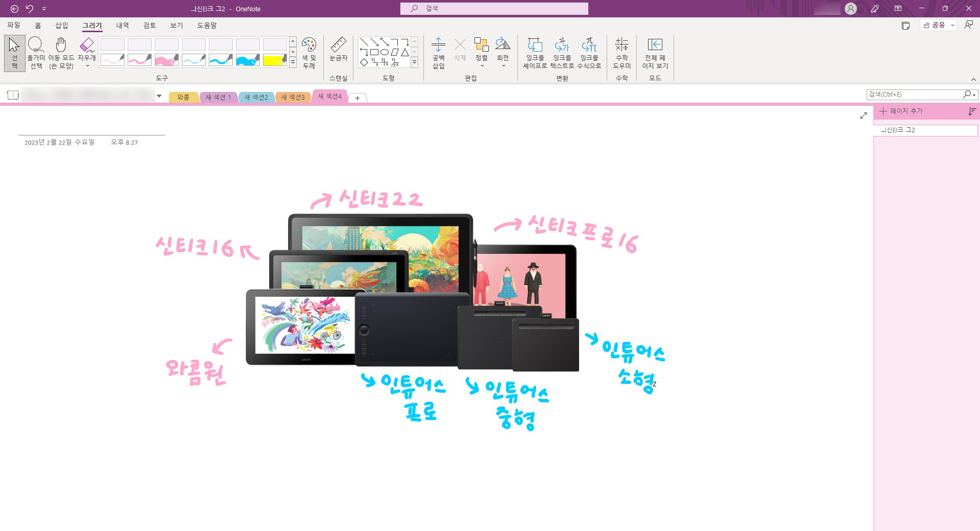
Task: Switch to the 검토 ribbon tab
Action: click(x=150, y=25)
